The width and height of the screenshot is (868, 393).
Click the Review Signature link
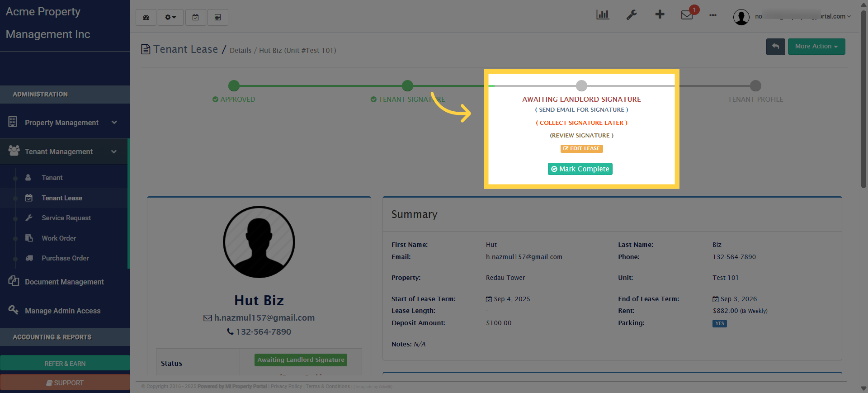pyautogui.click(x=582, y=136)
